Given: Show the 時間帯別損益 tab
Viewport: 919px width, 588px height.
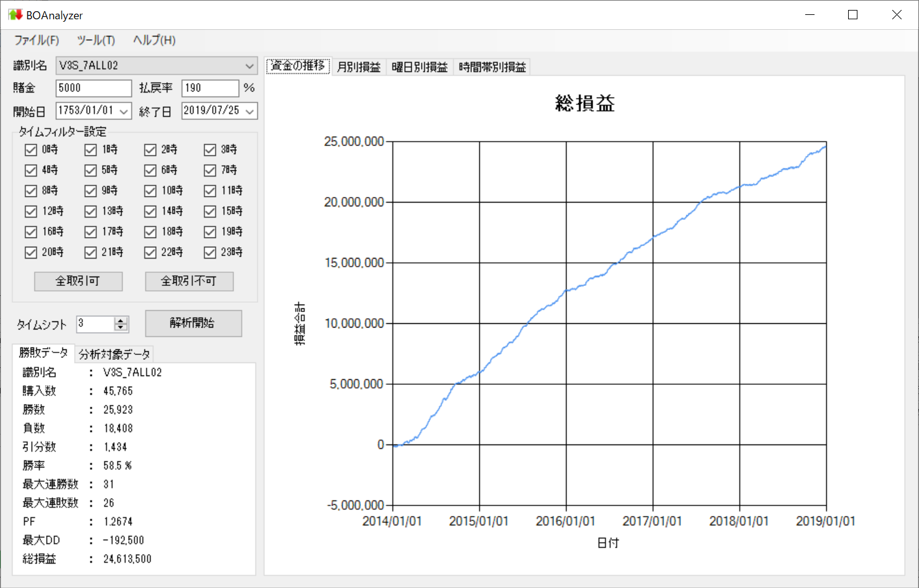Looking at the screenshot, I should click(492, 67).
